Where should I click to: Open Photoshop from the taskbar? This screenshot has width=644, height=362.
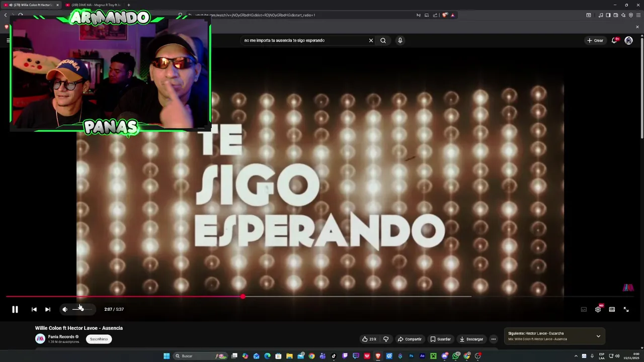pyautogui.click(x=411, y=356)
